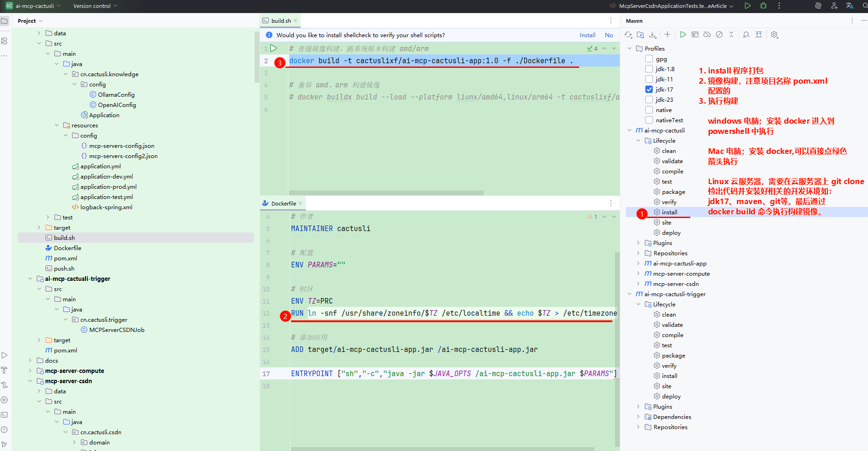Expand the docs folder in Project tree
Screen dimensions: 868x451
[30, 360]
